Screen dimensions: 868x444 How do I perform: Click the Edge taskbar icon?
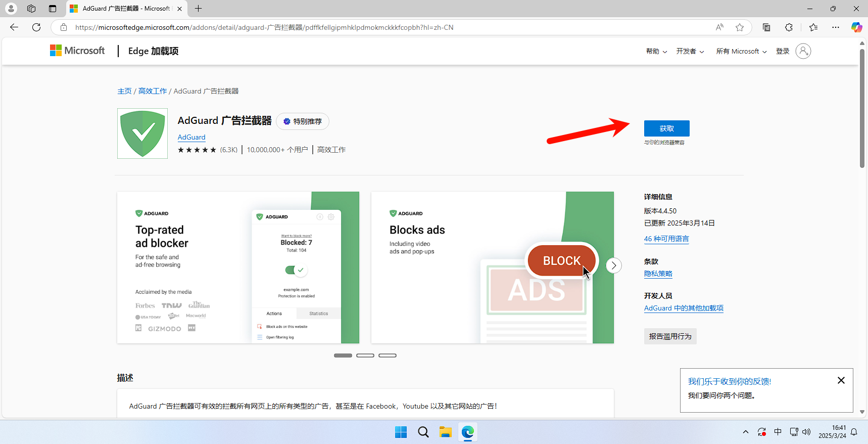click(467, 432)
